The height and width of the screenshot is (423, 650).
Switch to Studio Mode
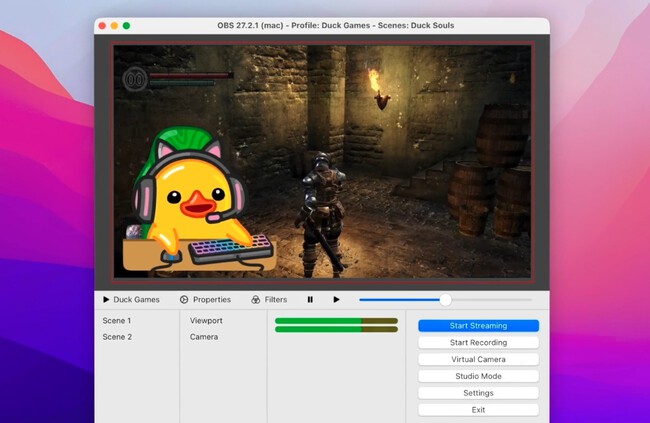point(478,376)
